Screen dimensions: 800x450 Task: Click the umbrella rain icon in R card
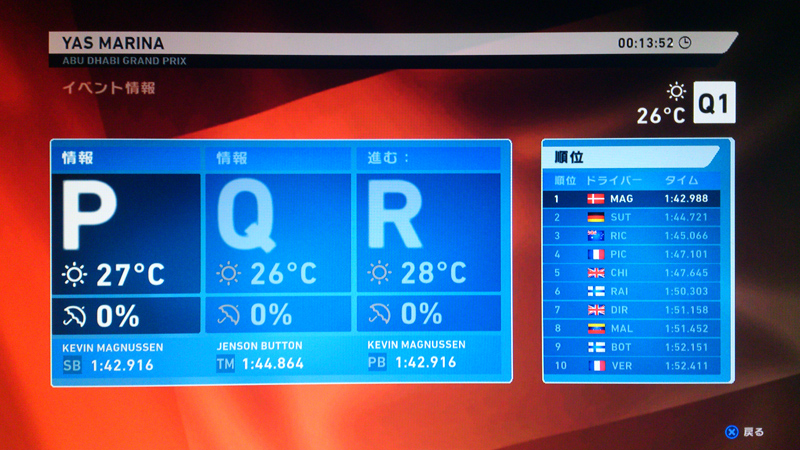[x=379, y=313]
